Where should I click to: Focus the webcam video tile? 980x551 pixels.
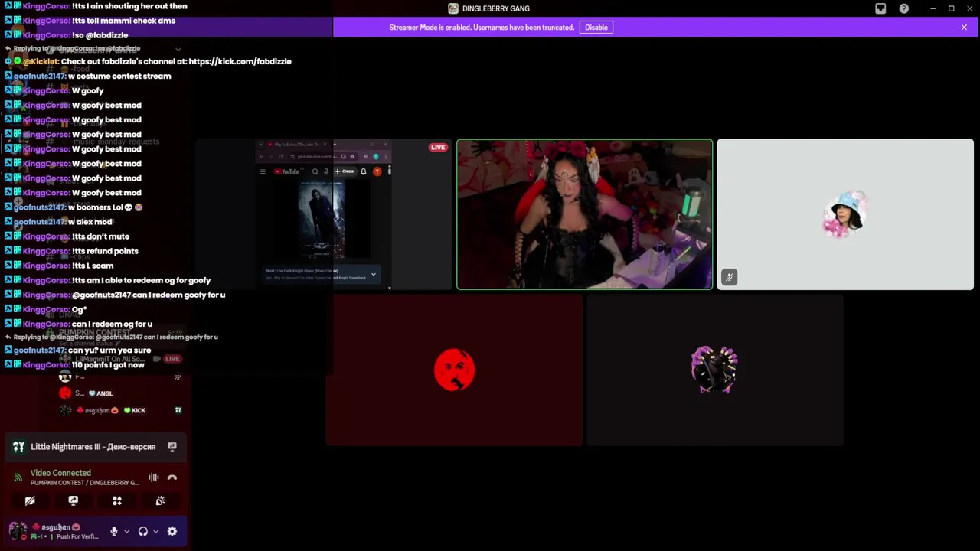coord(585,214)
